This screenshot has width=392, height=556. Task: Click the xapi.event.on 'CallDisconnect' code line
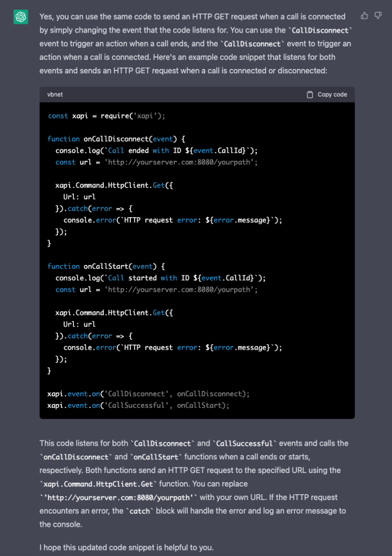pyautogui.click(x=148, y=394)
